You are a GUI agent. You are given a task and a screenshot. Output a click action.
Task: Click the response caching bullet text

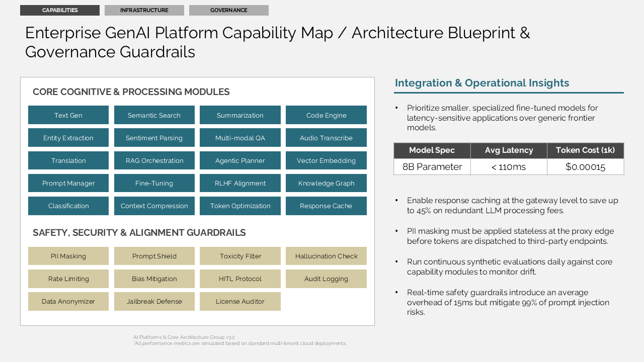(x=512, y=205)
